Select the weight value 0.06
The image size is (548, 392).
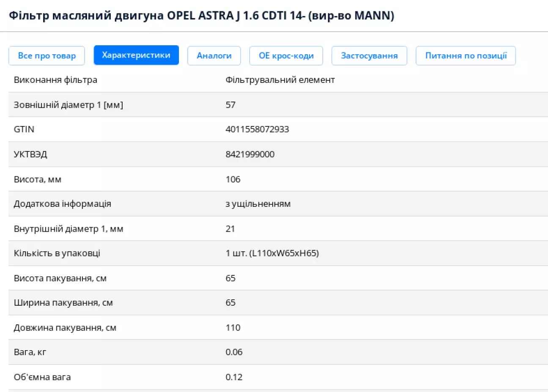tap(234, 352)
